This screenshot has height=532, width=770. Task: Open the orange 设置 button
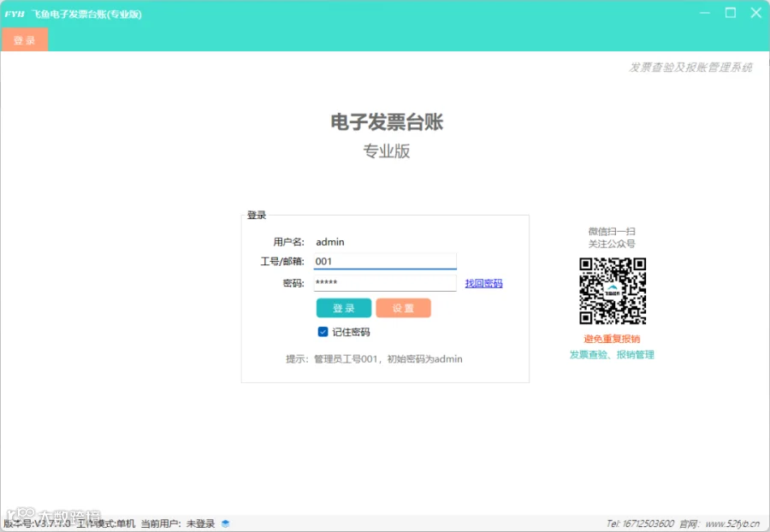point(403,308)
